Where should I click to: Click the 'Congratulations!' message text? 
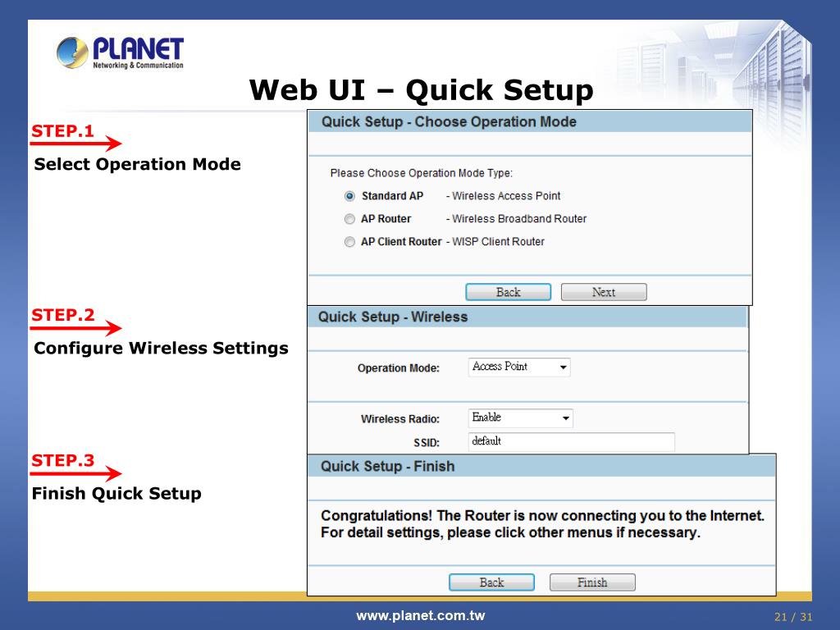coord(542,524)
